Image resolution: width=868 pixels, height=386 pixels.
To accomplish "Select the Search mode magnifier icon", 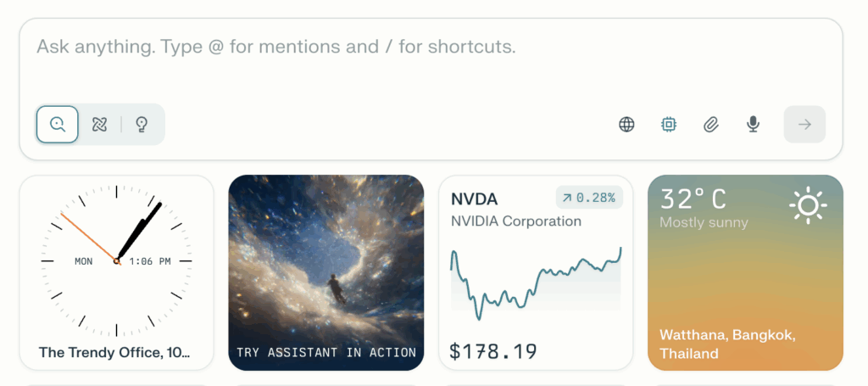I will tap(58, 125).
